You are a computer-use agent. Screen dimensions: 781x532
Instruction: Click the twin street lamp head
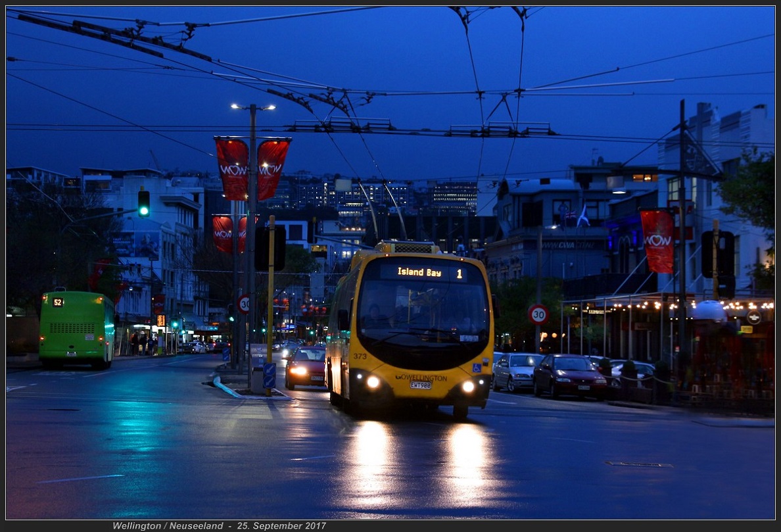(x=252, y=107)
